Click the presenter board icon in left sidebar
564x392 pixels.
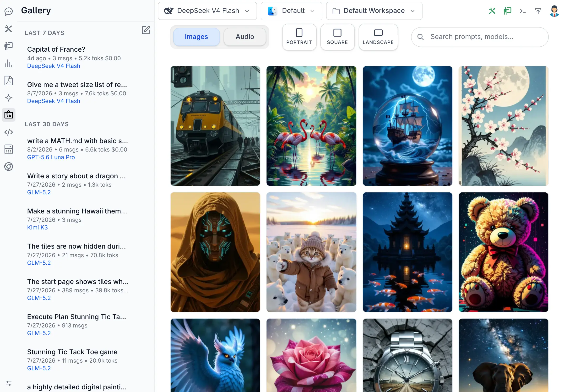pyautogui.click(x=9, y=46)
